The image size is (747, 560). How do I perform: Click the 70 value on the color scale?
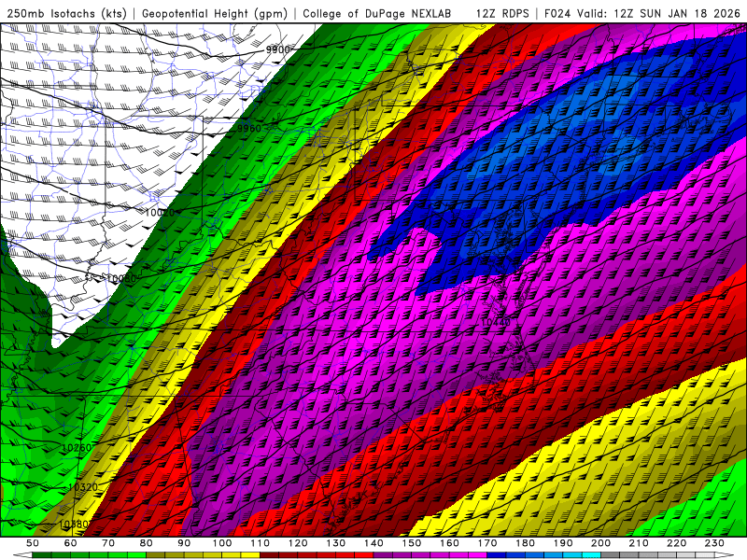108,543
